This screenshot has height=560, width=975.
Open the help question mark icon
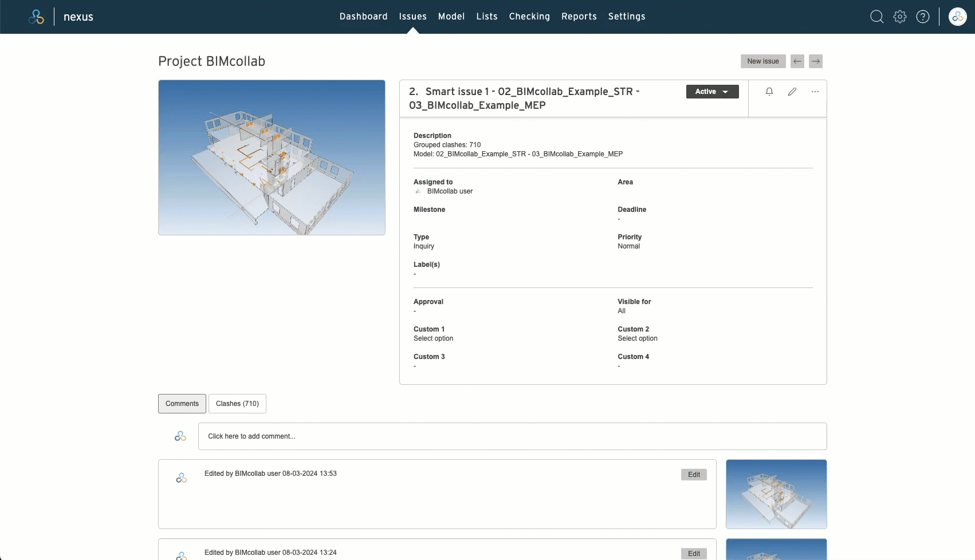[923, 17]
